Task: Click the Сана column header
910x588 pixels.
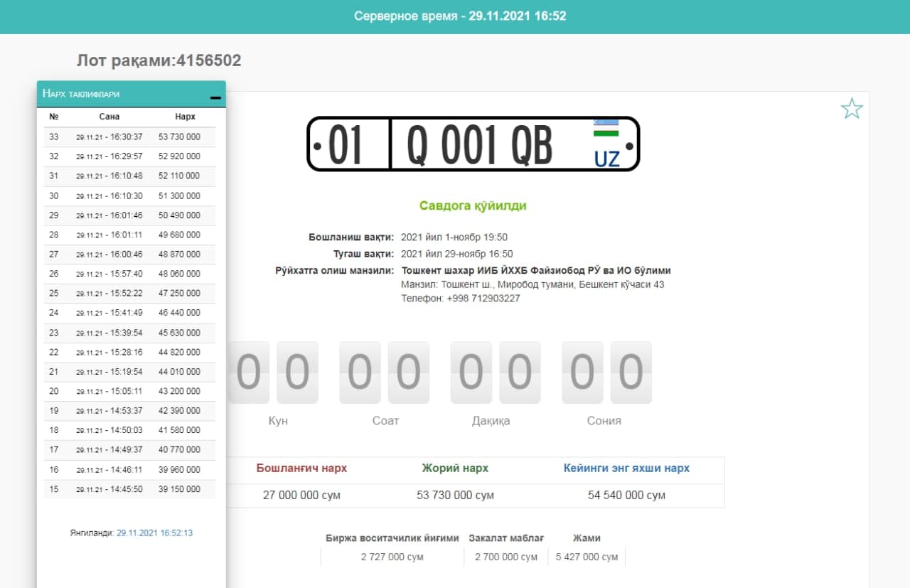Action: point(109,117)
